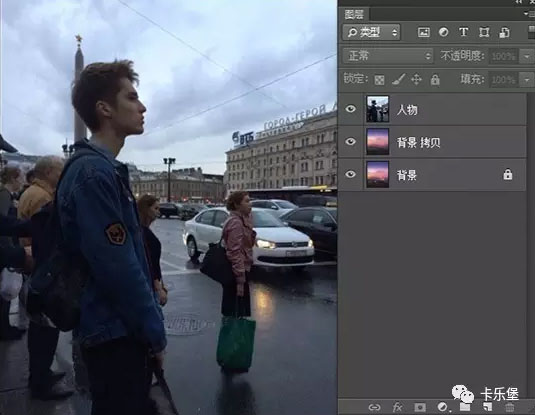Image resolution: width=535 pixels, height=415 pixels.
Task: Click the lock image pixels brush icon
Action: click(x=398, y=79)
